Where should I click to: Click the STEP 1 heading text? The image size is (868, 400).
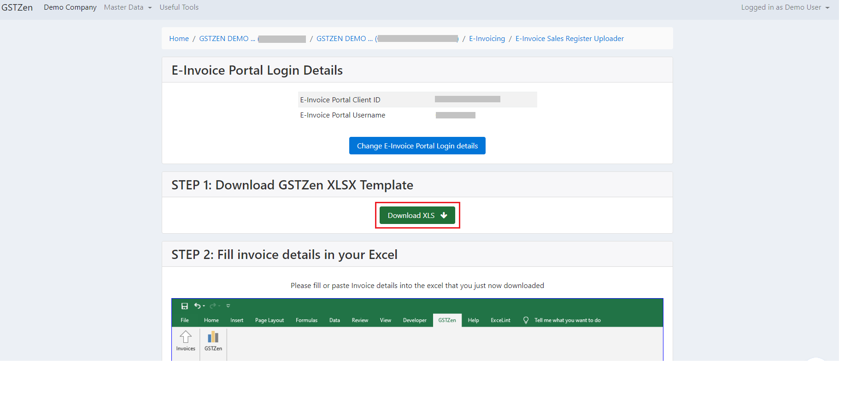(x=292, y=185)
